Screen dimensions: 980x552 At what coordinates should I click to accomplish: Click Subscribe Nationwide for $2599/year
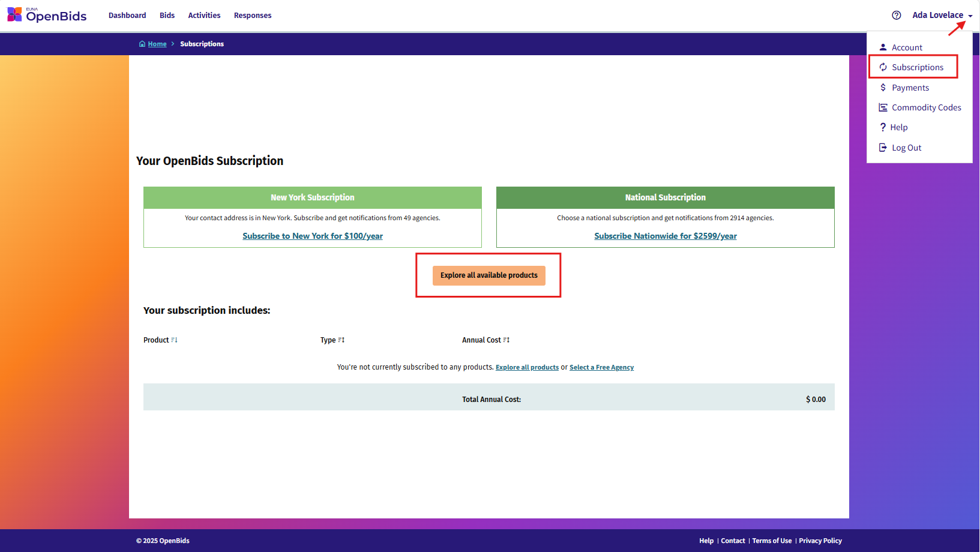click(666, 236)
